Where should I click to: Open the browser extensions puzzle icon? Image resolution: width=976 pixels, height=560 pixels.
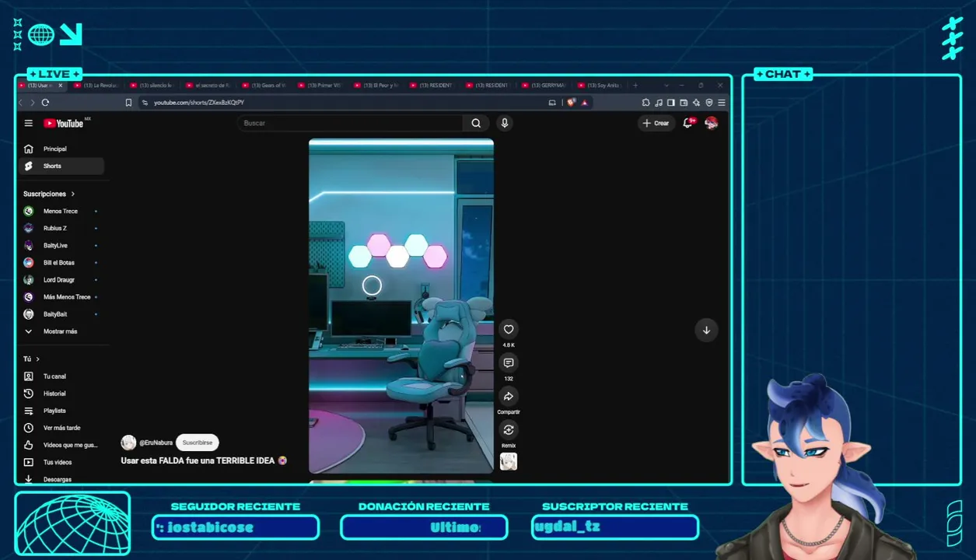click(x=645, y=103)
